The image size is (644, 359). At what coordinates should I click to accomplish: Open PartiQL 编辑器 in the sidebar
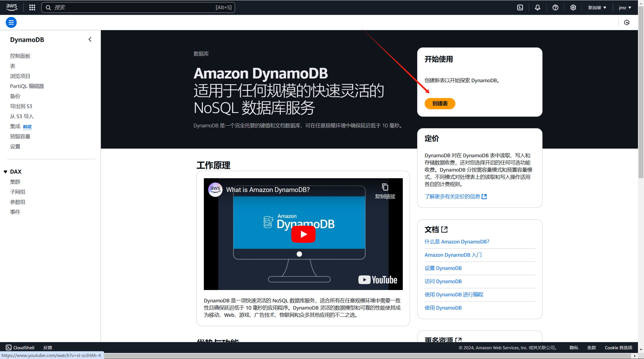pos(27,86)
